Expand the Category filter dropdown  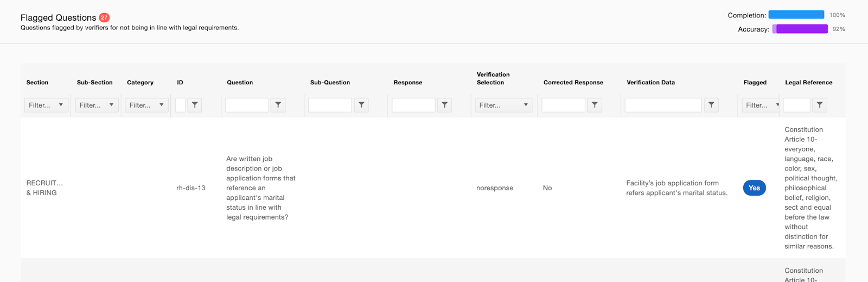pyautogui.click(x=147, y=105)
